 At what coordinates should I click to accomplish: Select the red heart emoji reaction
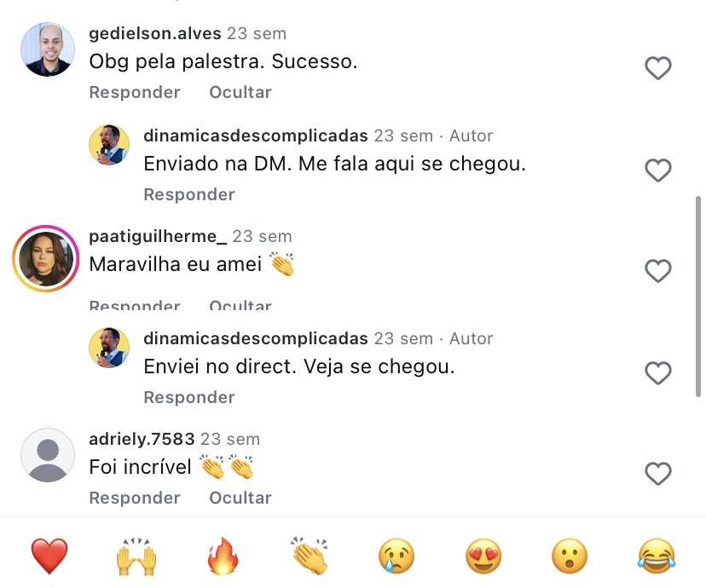click(49, 558)
